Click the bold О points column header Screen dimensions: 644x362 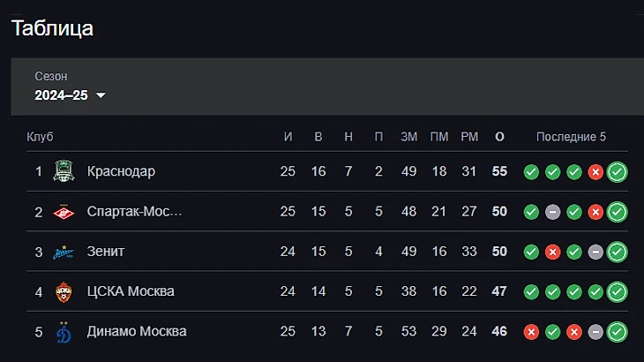click(x=499, y=137)
